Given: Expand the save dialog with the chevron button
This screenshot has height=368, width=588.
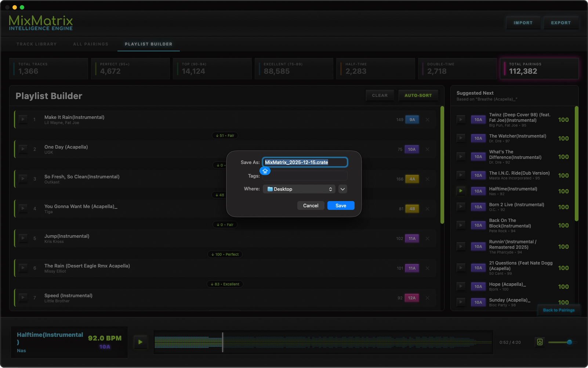Looking at the screenshot, I should coord(342,189).
